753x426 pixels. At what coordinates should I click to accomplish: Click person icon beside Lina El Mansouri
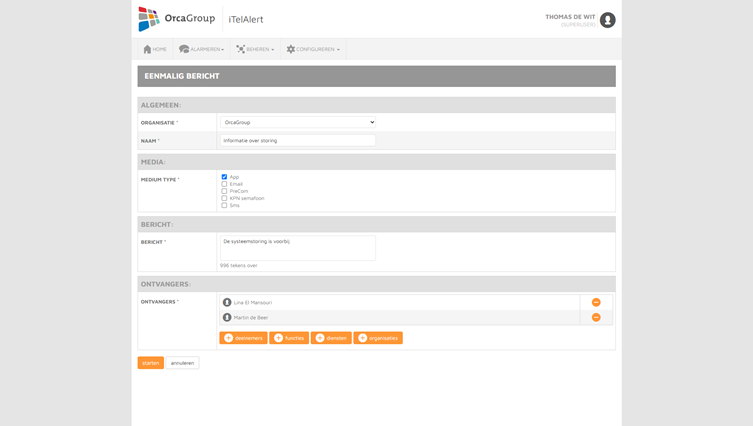[227, 302]
